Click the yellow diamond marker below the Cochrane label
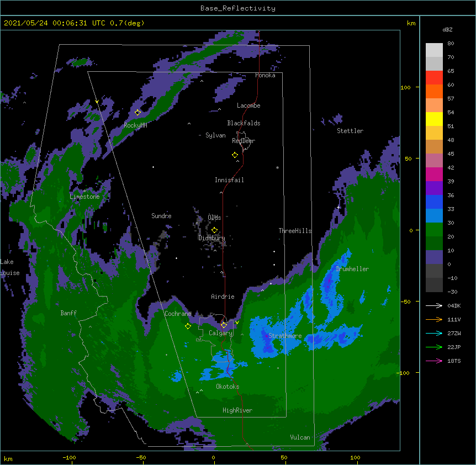The image size is (476, 465). (x=188, y=326)
